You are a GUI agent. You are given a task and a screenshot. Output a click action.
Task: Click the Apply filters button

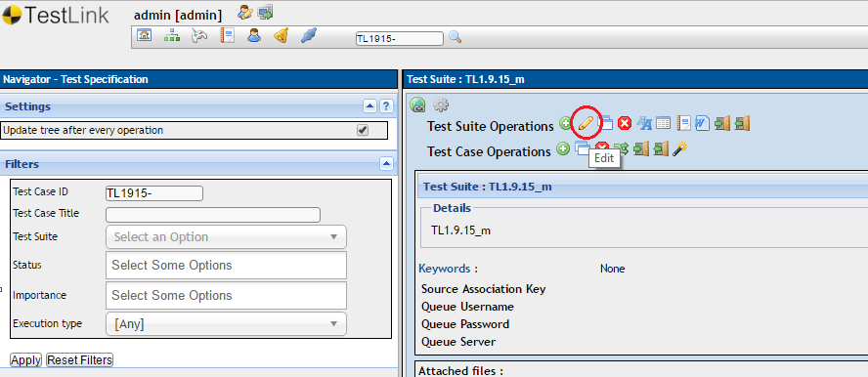coord(26,360)
